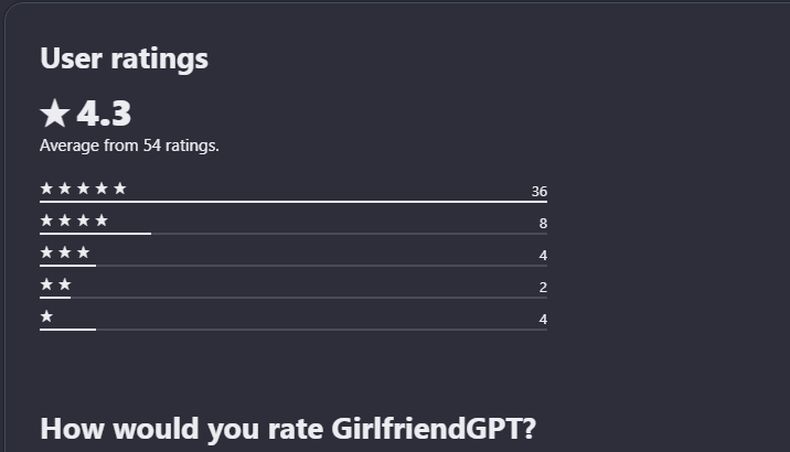Screen dimensions: 790x452
Task: Click the large star icon beside 4.3
Action: click(x=54, y=114)
